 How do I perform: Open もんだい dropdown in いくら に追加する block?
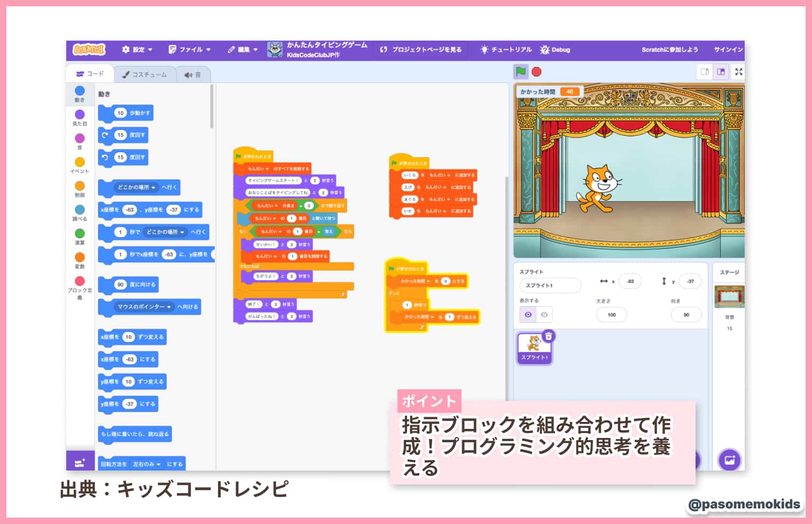pos(440,175)
